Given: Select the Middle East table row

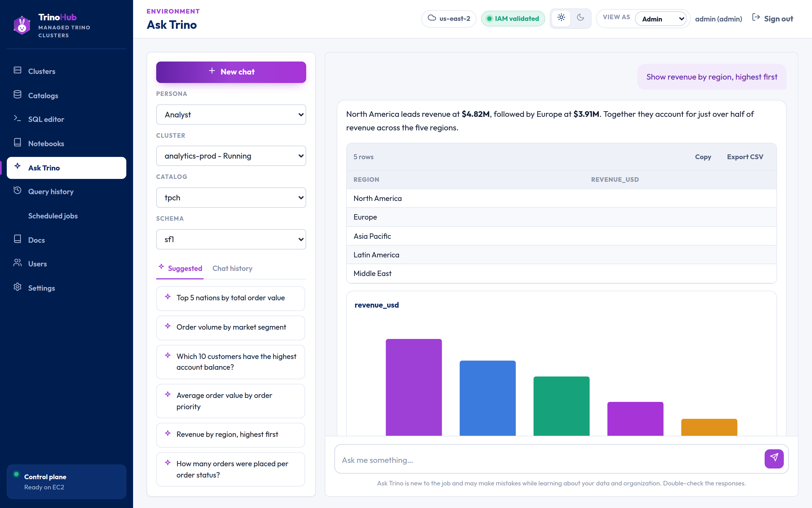Looking at the screenshot, I should click(x=561, y=273).
